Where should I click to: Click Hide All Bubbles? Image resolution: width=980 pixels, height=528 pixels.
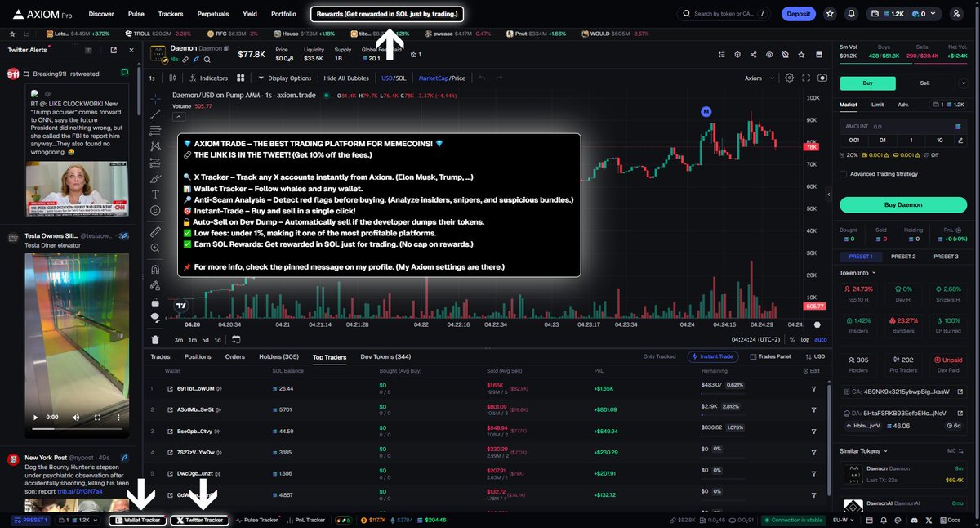click(x=346, y=78)
